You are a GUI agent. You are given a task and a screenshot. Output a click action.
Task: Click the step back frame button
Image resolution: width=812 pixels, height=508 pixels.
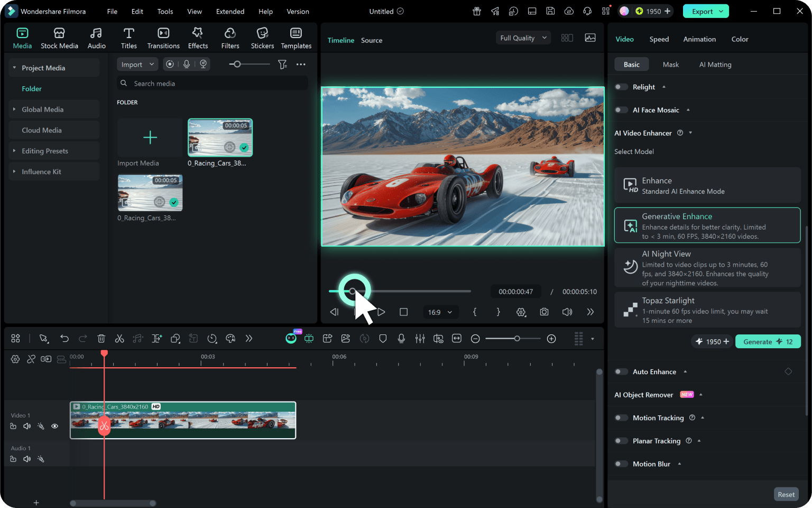(x=334, y=312)
